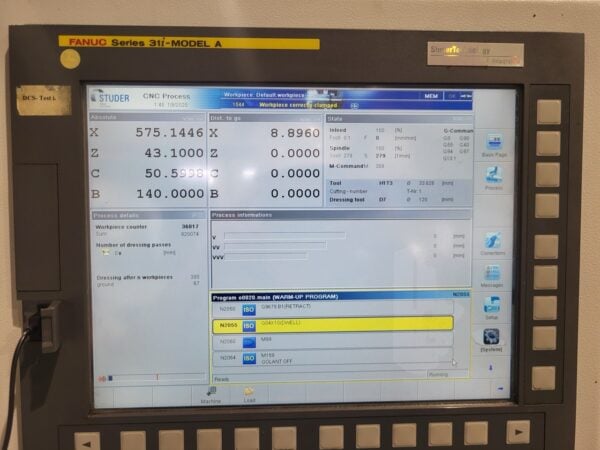
Task: Click the Process details panel header
Action: coord(149,215)
